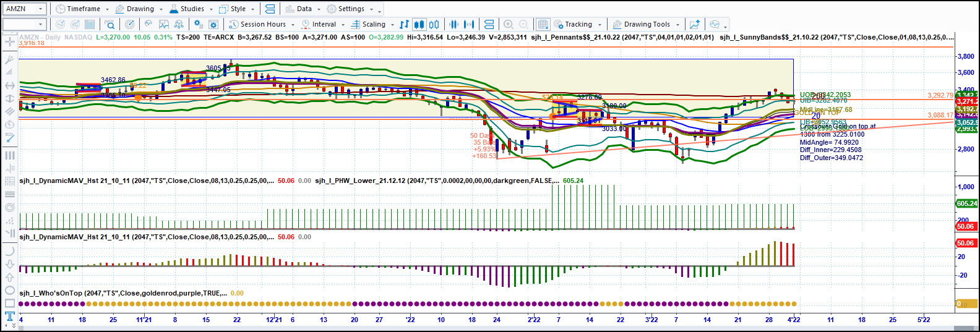Screen dimensions: 980x332
Task: Toggle the data grid tracking icon
Action: click(x=543, y=24)
